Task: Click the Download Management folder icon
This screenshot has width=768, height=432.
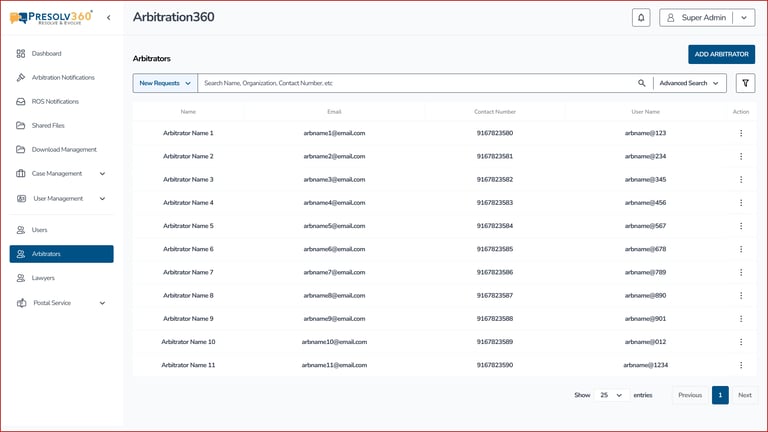Action: click(x=21, y=149)
